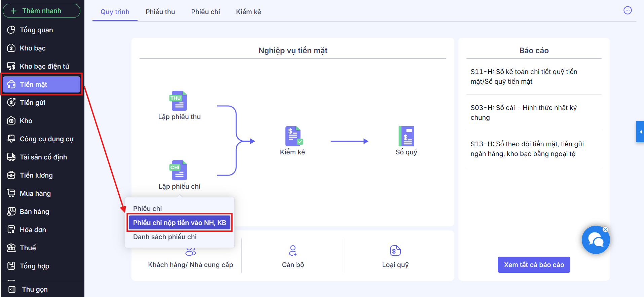
Task: Open the Sổ quỹ icon
Action: click(406, 136)
